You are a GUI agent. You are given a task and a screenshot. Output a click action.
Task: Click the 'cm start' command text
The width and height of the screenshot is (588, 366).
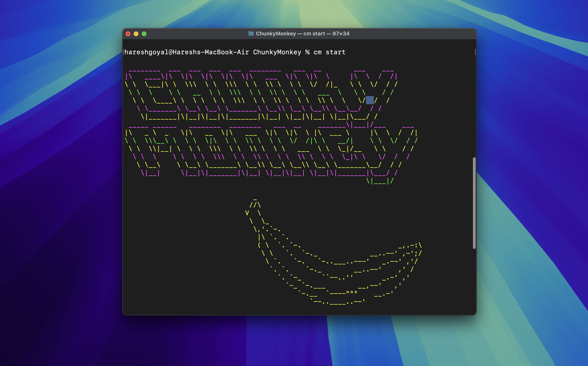click(x=329, y=52)
